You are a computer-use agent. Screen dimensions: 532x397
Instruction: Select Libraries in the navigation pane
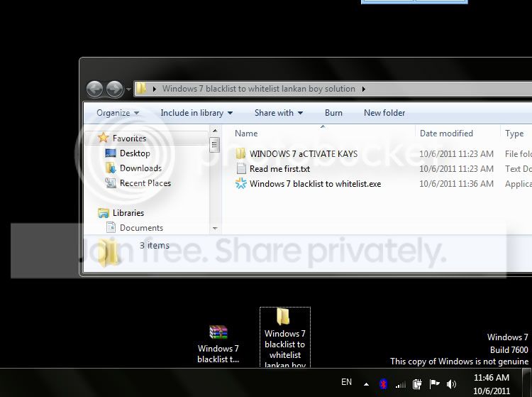[128, 213]
